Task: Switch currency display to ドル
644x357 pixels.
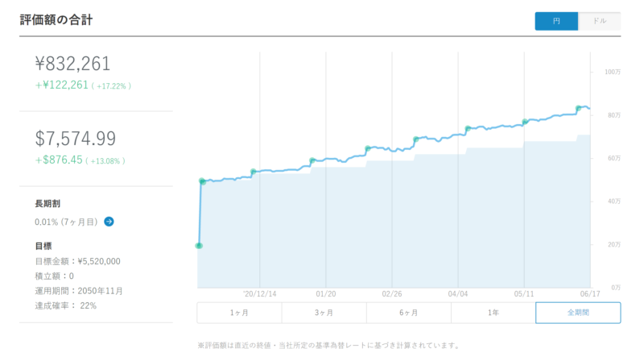Action: click(600, 21)
